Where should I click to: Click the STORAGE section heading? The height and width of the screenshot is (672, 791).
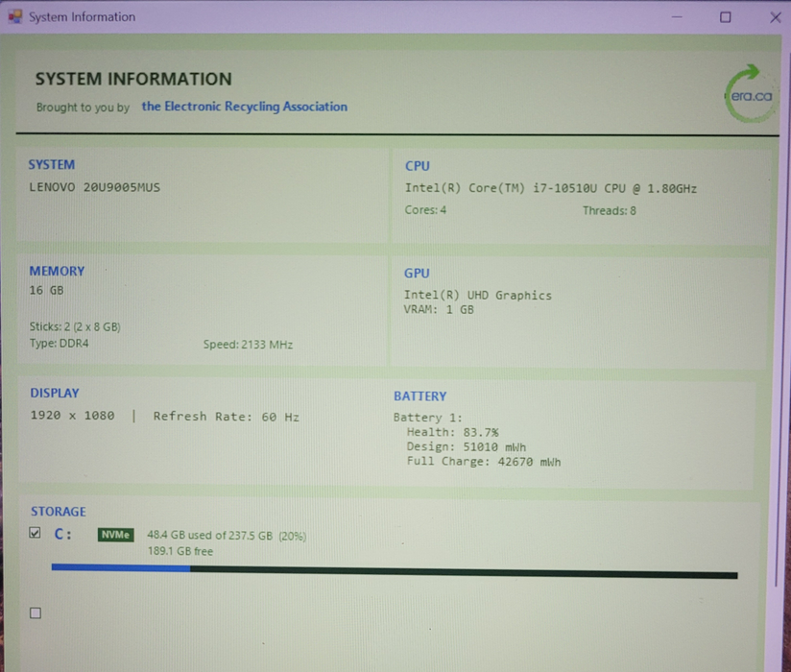(x=58, y=511)
